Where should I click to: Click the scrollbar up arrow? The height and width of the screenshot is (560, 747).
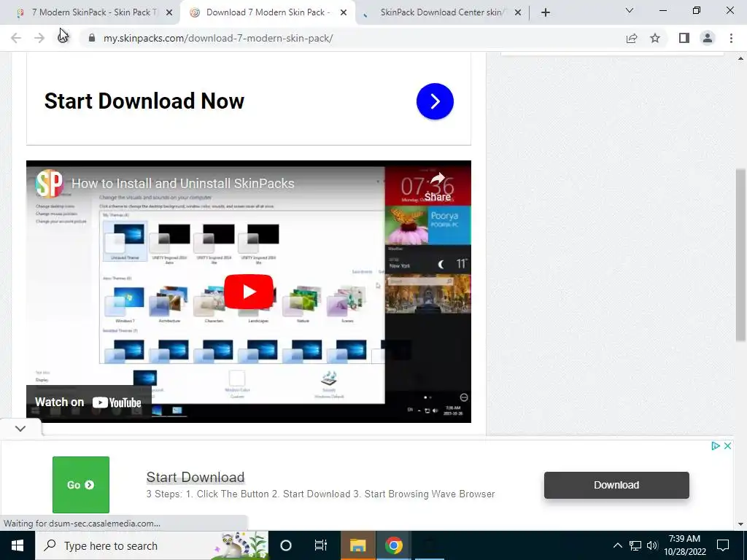tap(740, 58)
